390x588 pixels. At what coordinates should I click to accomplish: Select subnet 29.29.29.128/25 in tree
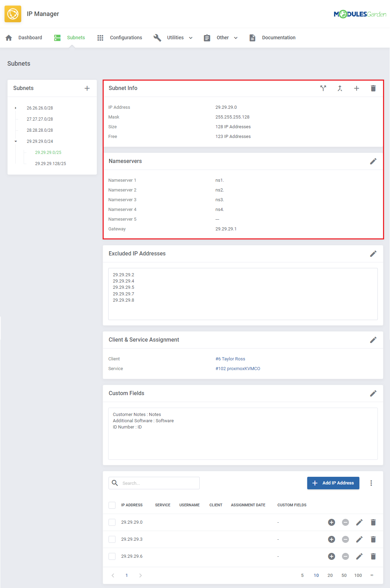coord(50,164)
